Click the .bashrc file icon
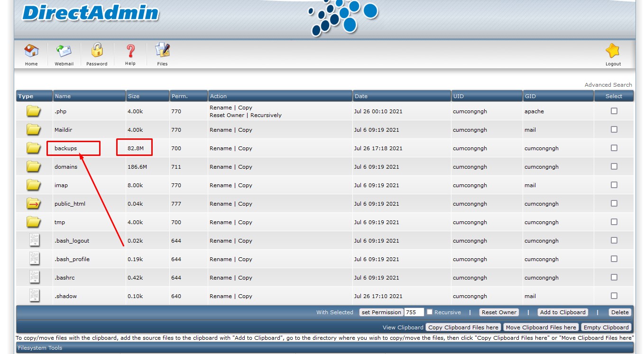The height and width of the screenshot is (354, 644). pyautogui.click(x=34, y=277)
